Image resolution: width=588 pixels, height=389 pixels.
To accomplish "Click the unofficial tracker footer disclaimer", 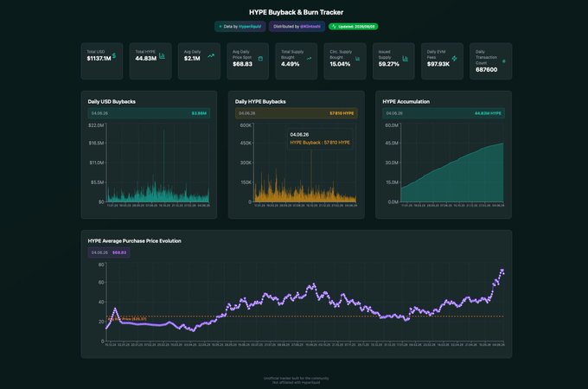I will click(297, 380).
